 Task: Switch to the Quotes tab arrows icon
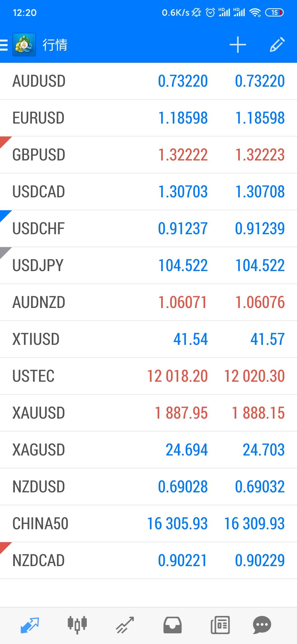click(30, 625)
